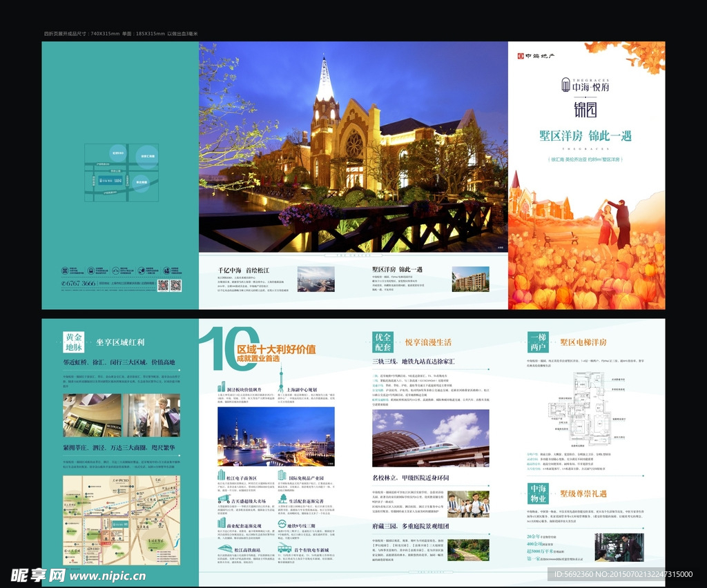This screenshot has height=588, width=707.
Task: Click the label 松江电子商务区
Action: 241,478
